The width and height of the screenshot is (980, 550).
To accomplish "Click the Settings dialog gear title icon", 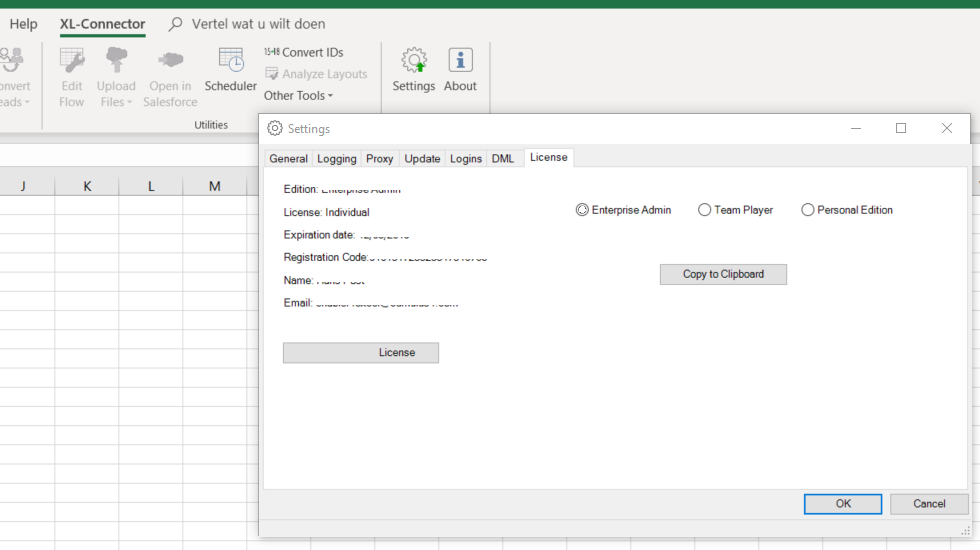I will 275,128.
